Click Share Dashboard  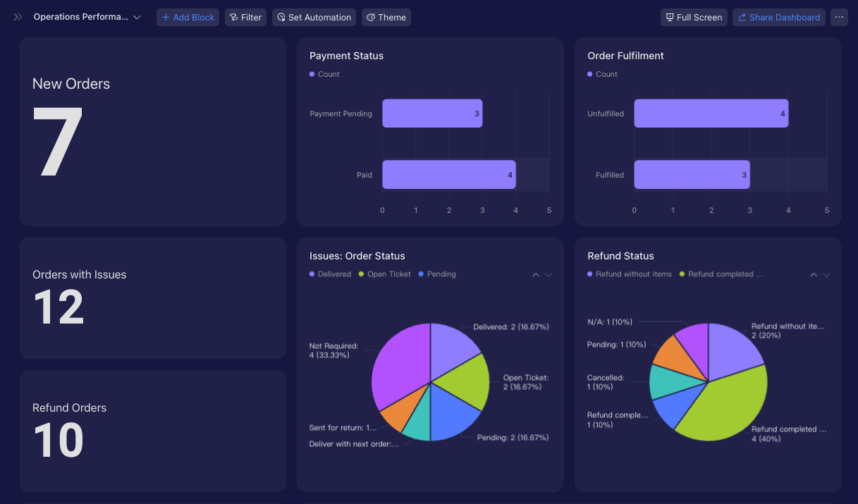click(x=779, y=17)
